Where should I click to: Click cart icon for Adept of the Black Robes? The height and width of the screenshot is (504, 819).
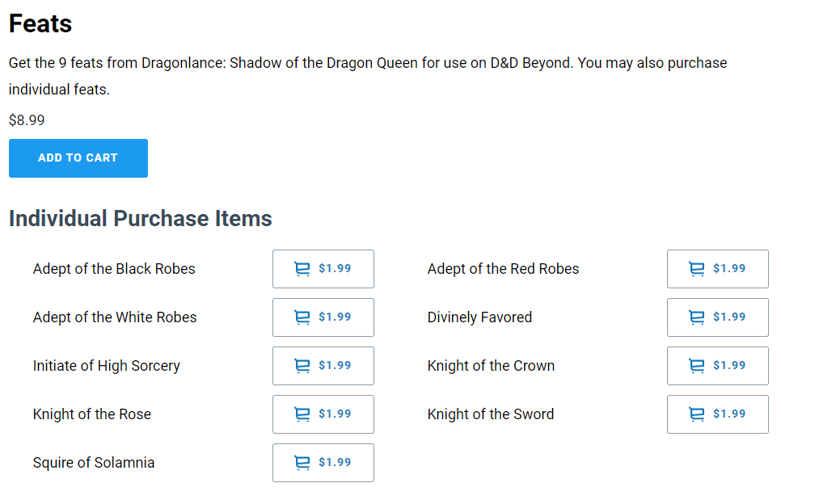pyautogui.click(x=302, y=269)
